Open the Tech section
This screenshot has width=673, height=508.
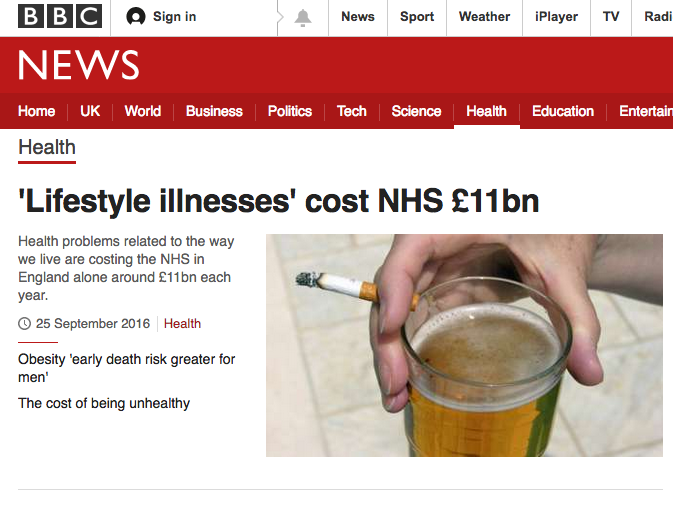pyautogui.click(x=352, y=111)
